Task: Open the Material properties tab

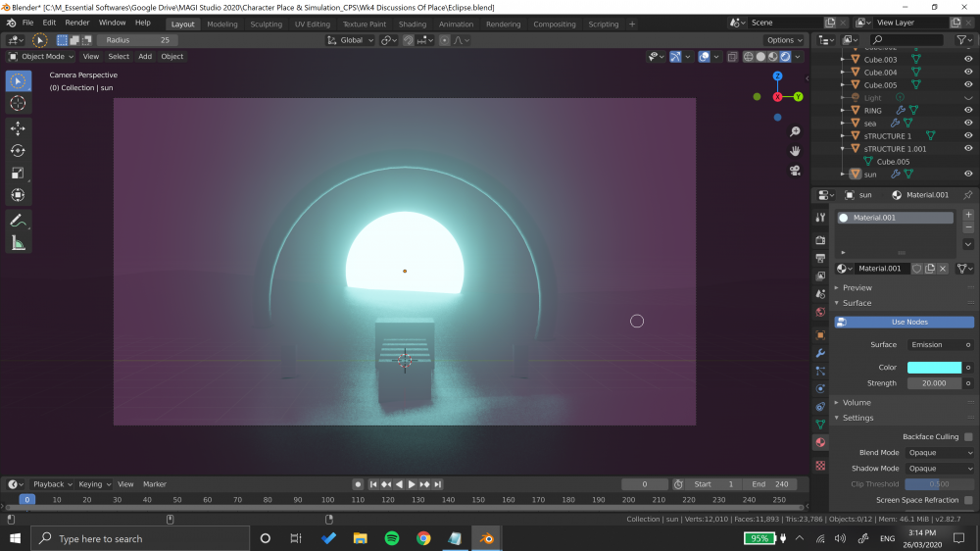Action: tap(820, 442)
